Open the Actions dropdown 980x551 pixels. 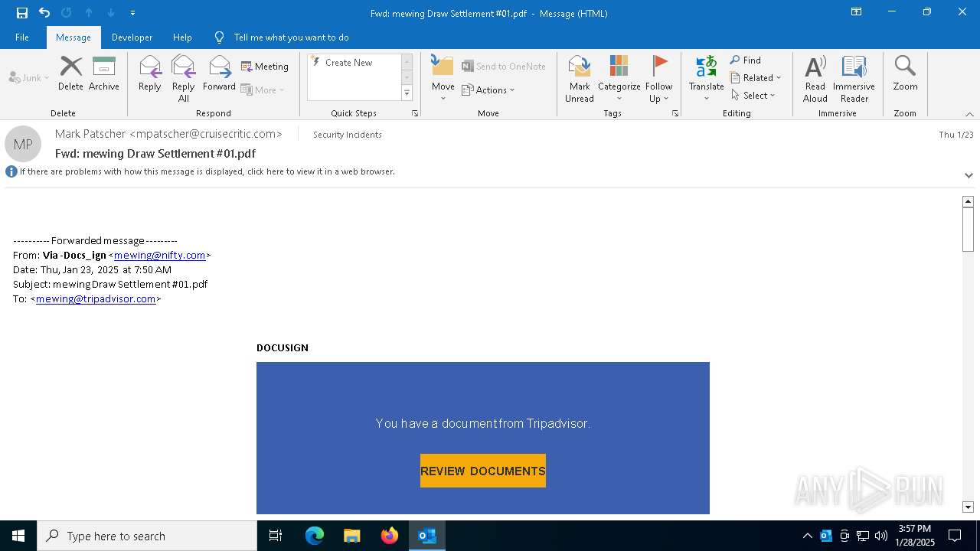488,90
